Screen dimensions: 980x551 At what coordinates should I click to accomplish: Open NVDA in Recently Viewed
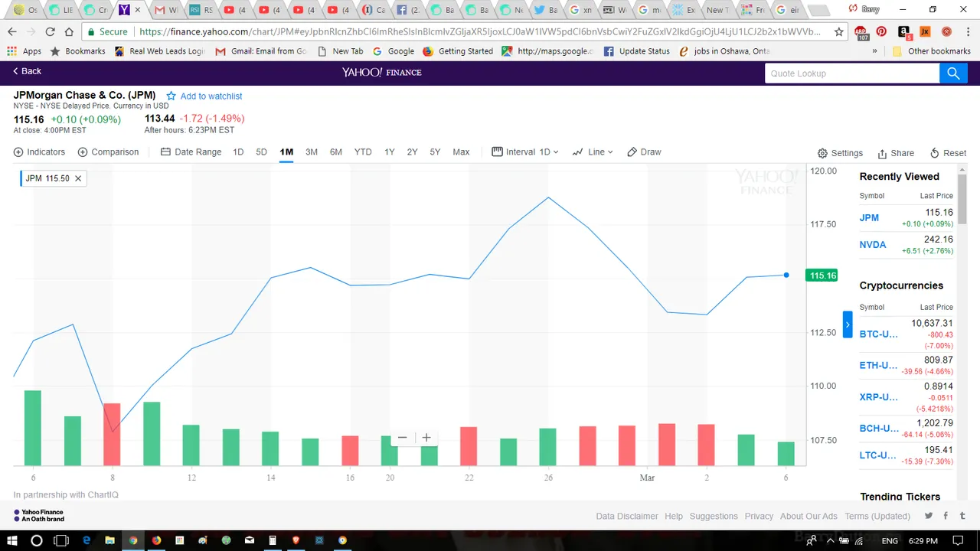point(873,245)
